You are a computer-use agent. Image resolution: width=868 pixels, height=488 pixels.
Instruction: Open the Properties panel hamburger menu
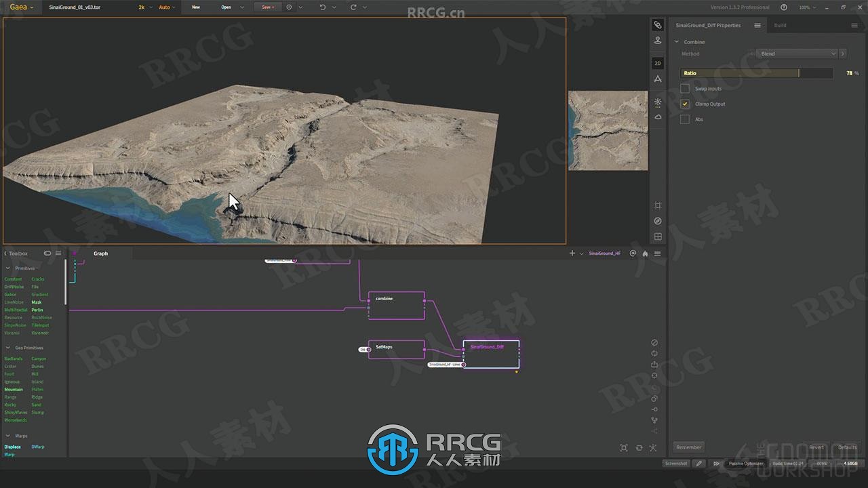click(757, 25)
